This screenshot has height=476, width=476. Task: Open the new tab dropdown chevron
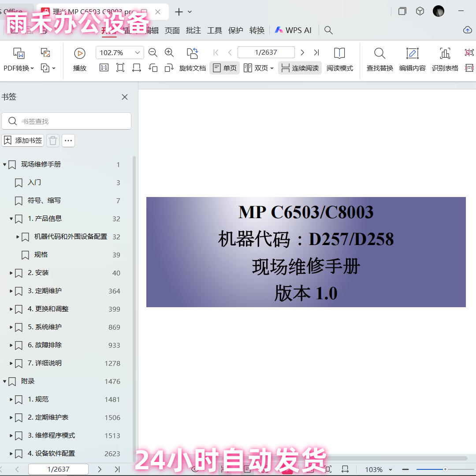190,12
